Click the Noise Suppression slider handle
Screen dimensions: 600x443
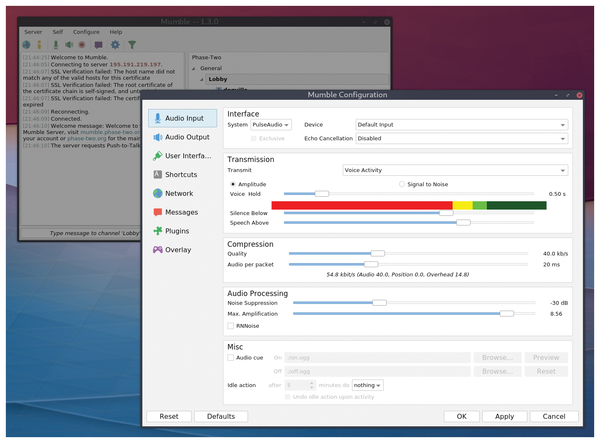click(x=380, y=303)
